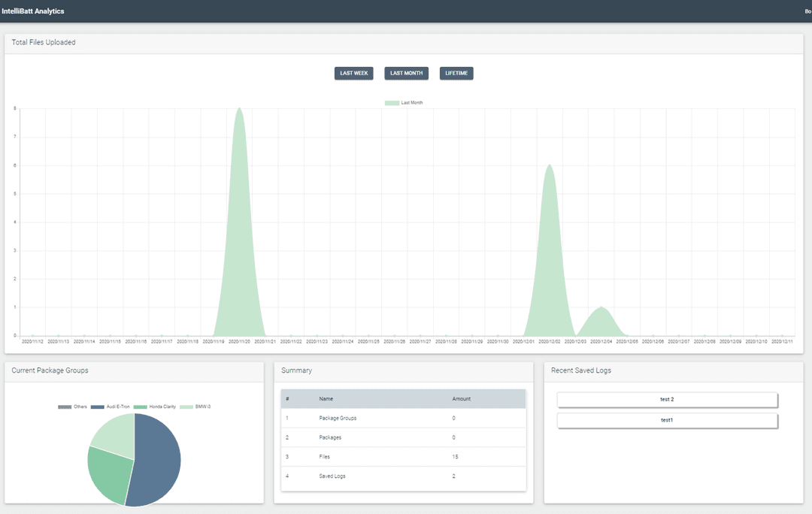812x514 pixels.
Task: Click the LAST WEEK button
Action: (353, 74)
